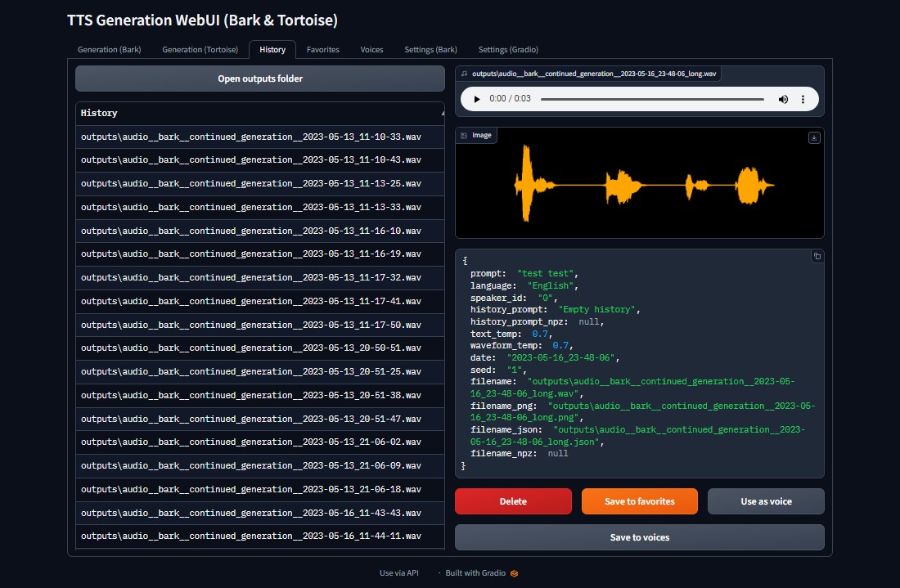Open Settings (Gradio) tab
Viewport: 900px width, 588px height.
(508, 49)
